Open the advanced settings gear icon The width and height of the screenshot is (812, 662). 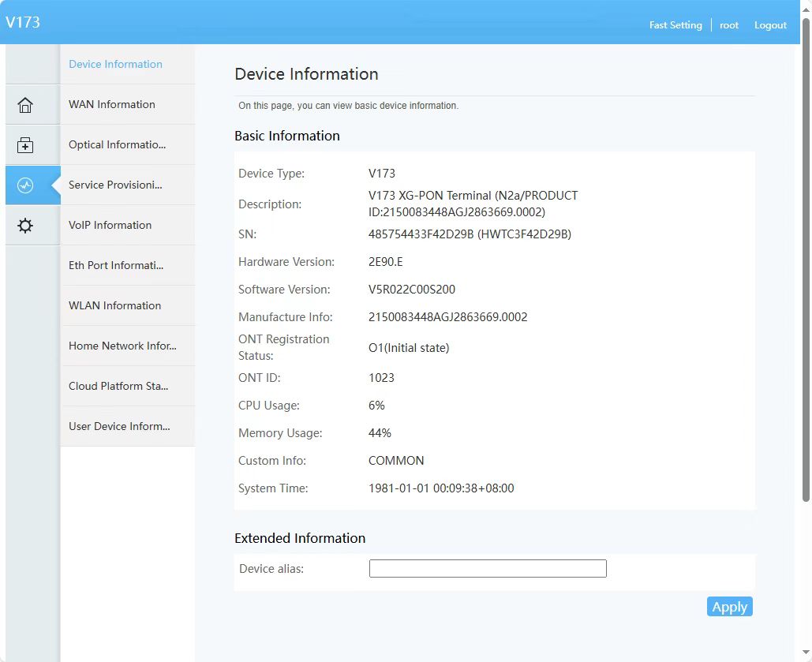(25, 226)
